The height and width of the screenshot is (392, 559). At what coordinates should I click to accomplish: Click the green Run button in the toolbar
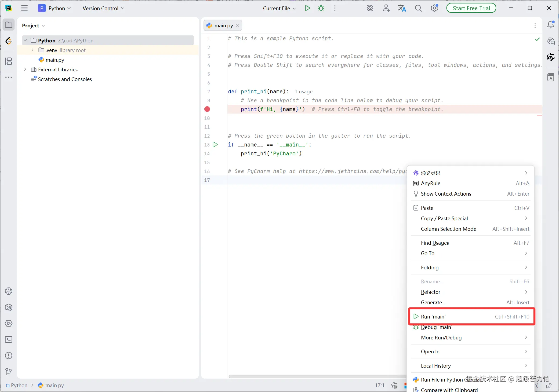click(307, 8)
